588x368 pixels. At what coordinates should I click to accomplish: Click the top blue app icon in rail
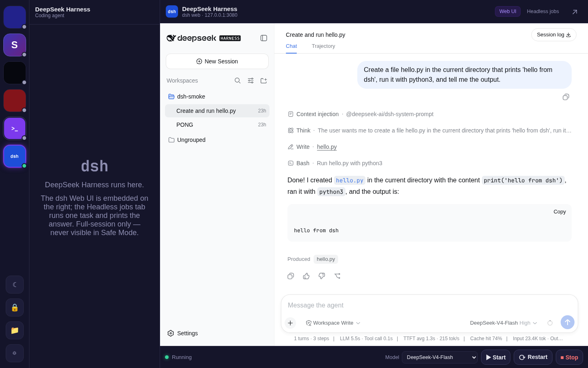tap(15, 17)
